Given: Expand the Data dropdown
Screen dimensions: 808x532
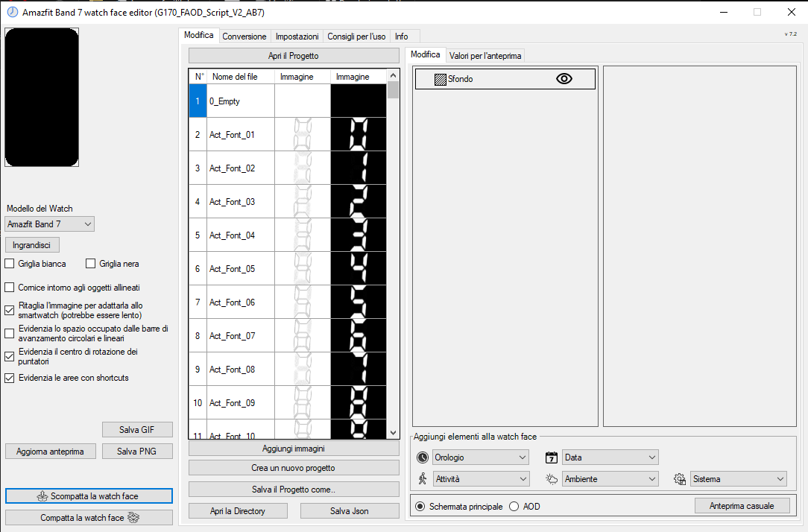Looking at the screenshot, I should click(610, 457).
